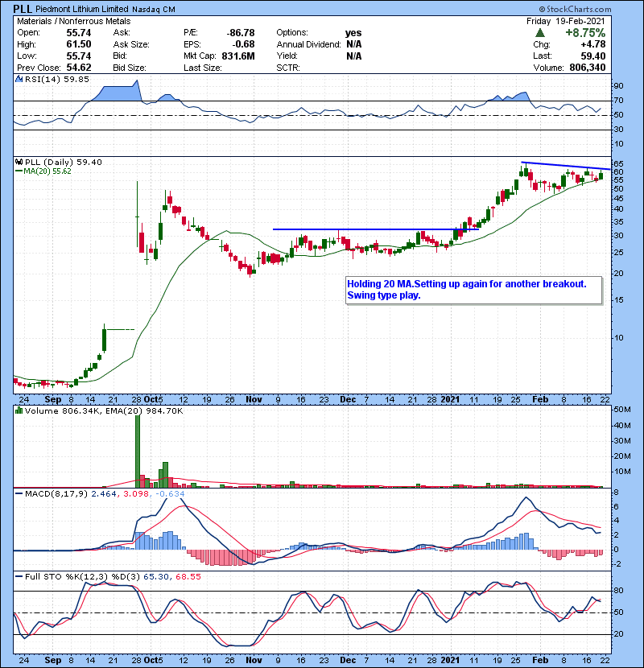The height and width of the screenshot is (668, 644).
Task: Click the %D(3) value 68.55 in STO legend
Action: 188,577
